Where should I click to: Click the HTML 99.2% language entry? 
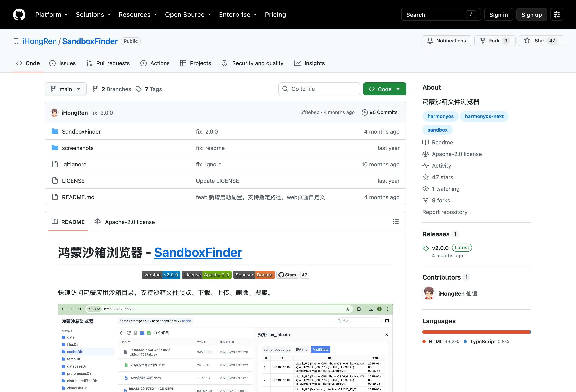pyautogui.click(x=441, y=341)
